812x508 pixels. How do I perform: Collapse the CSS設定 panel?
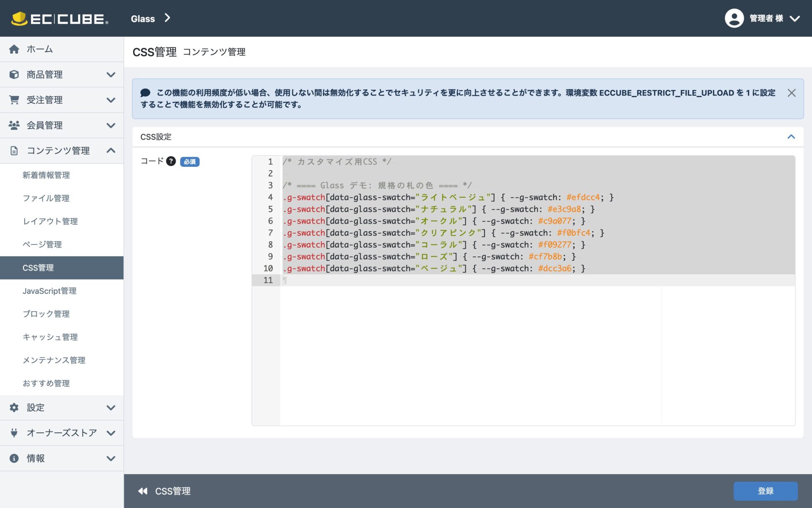791,137
